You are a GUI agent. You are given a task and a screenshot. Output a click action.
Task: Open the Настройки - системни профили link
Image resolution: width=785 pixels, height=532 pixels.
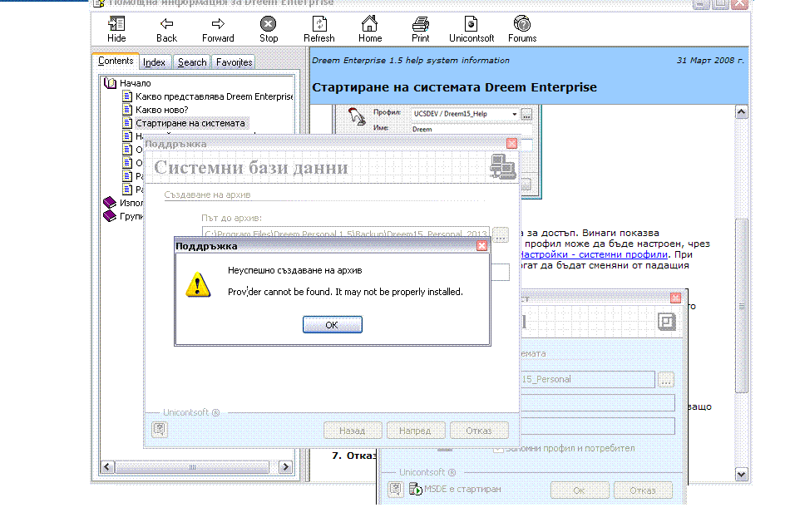click(x=594, y=254)
